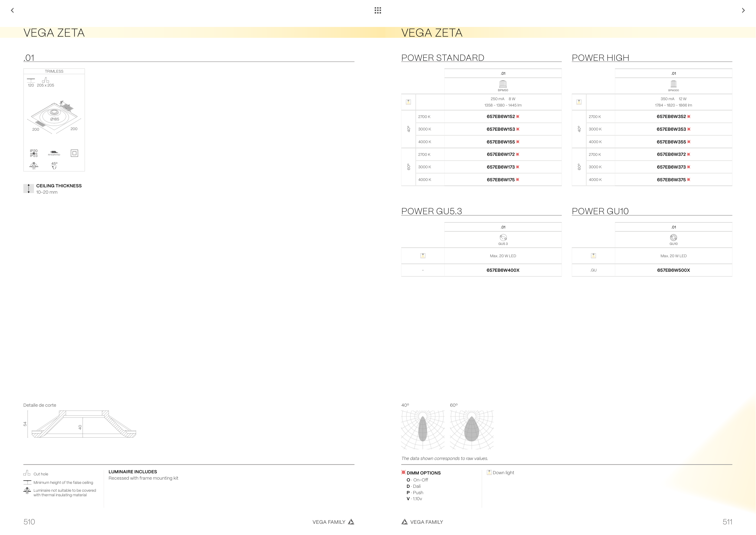Go to next page with right chevron
The image size is (756, 535).
[x=743, y=11]
